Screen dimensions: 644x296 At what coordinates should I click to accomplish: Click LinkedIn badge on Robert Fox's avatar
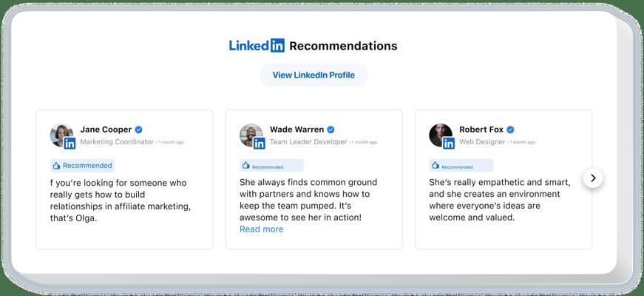coord(449,143)
